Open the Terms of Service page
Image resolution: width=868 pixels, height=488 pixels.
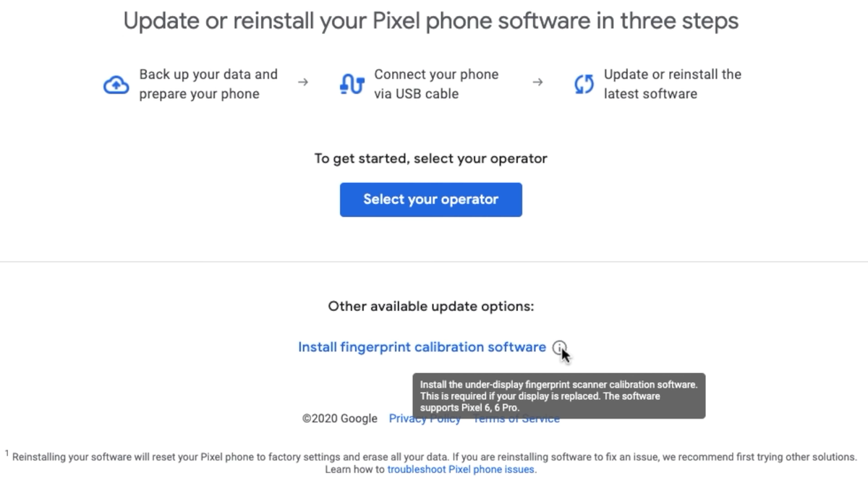pos(516,419)
